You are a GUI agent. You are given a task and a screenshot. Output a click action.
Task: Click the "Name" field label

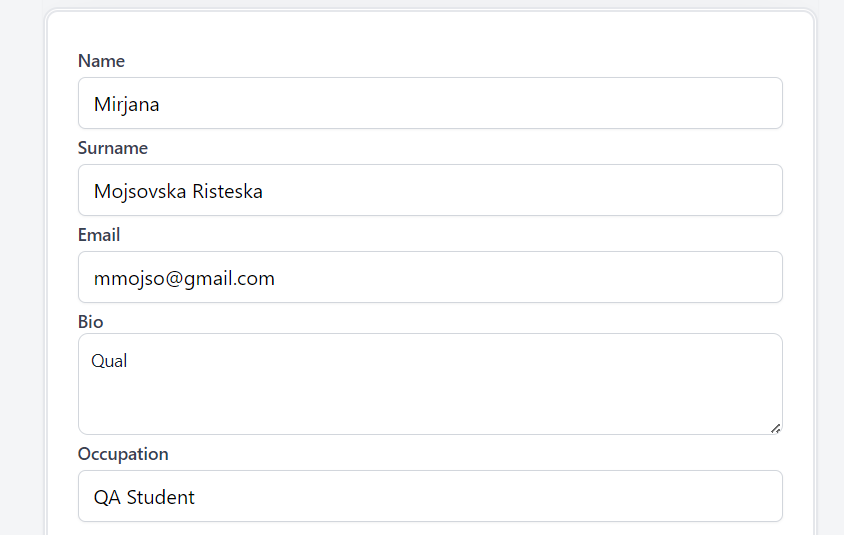click(x=101, y=61)
